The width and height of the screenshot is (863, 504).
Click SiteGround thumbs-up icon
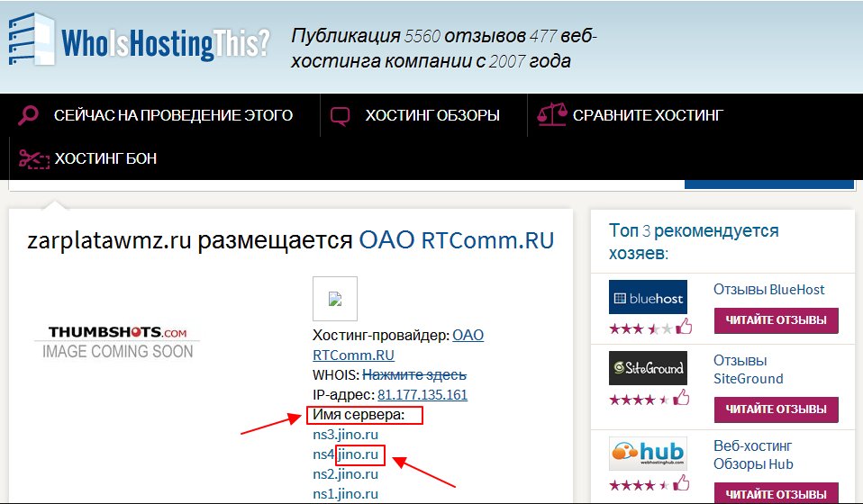(681, 398)
